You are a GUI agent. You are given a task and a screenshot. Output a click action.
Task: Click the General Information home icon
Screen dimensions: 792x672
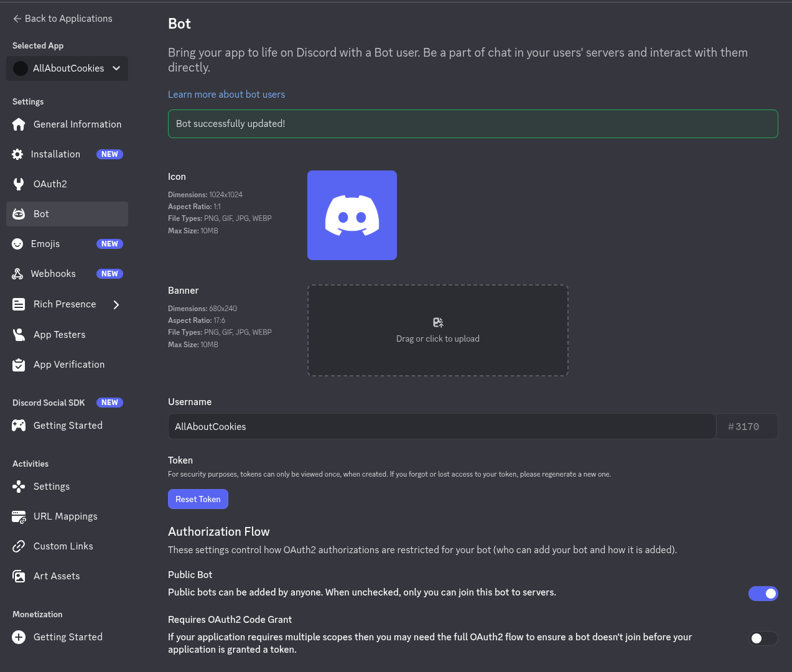pyautogui.click(x=19, y=124)
